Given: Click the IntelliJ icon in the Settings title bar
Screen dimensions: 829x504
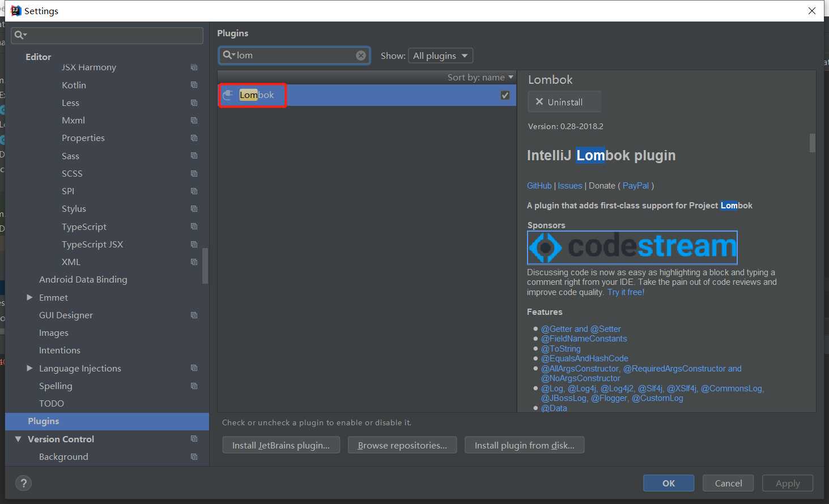Looking at the screenshot, I should (x=16, y=11).
